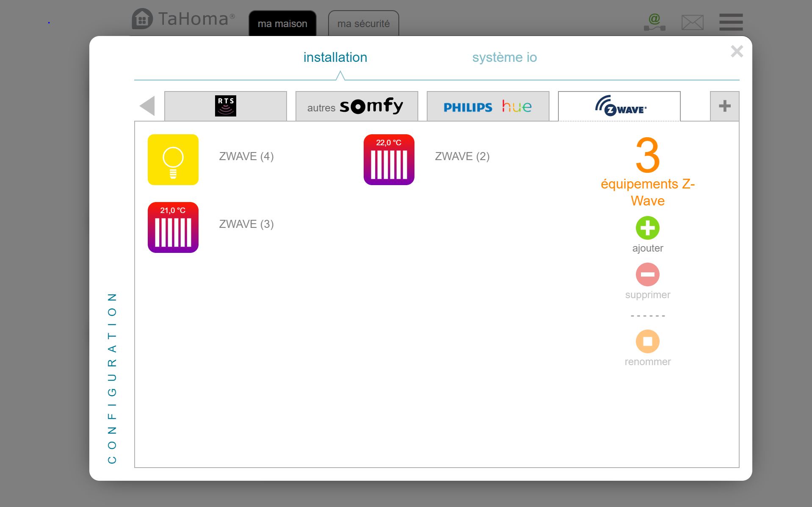The width and height of the screenshot is (812, 507).
Task: Click the @ connection status icon
Action: pos(655,22)
